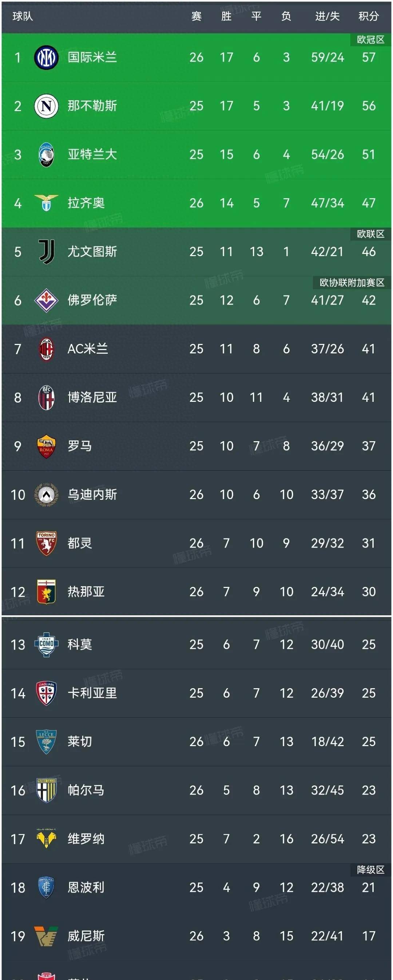Open the Atalanta team logo
The image size is (393, 980).
pos(46,155)
